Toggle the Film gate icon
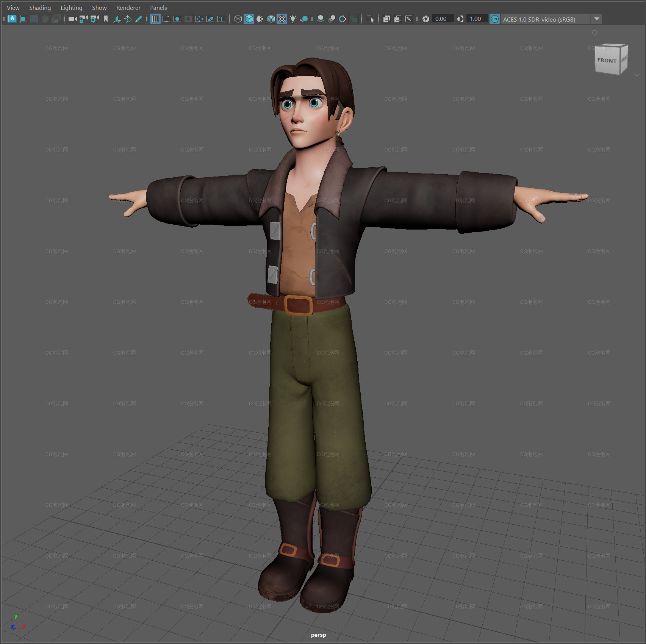The width and height of the screenshot is (646, 644). (x=166, y=19)
